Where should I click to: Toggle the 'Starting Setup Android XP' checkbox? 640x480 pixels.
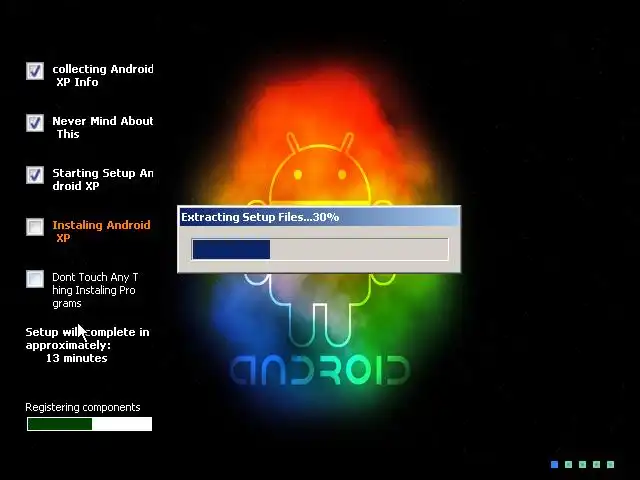[x=35, y=175]
